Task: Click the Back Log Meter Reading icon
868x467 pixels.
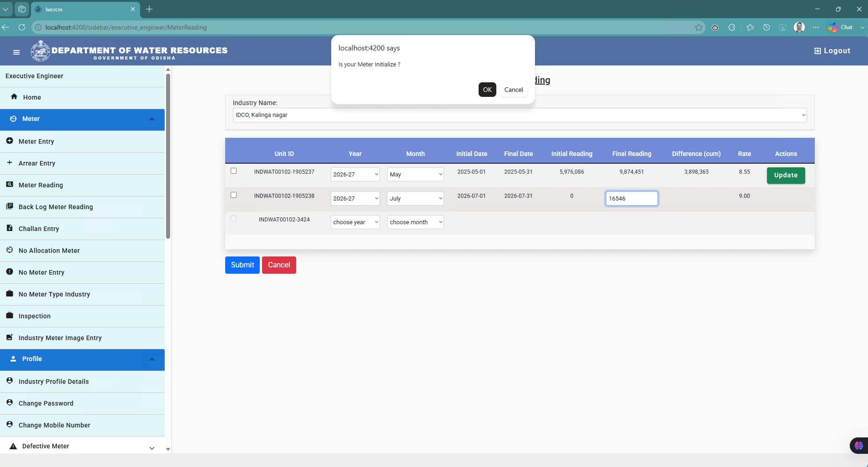Action: pos(10,206)
